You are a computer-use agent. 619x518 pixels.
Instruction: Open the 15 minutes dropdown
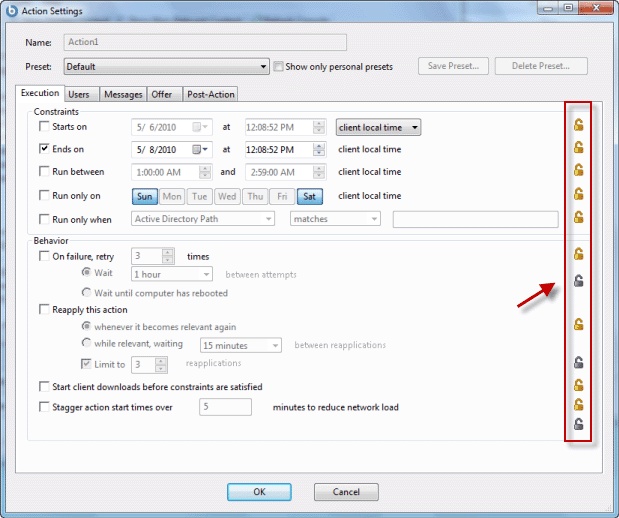click(241, 345)
